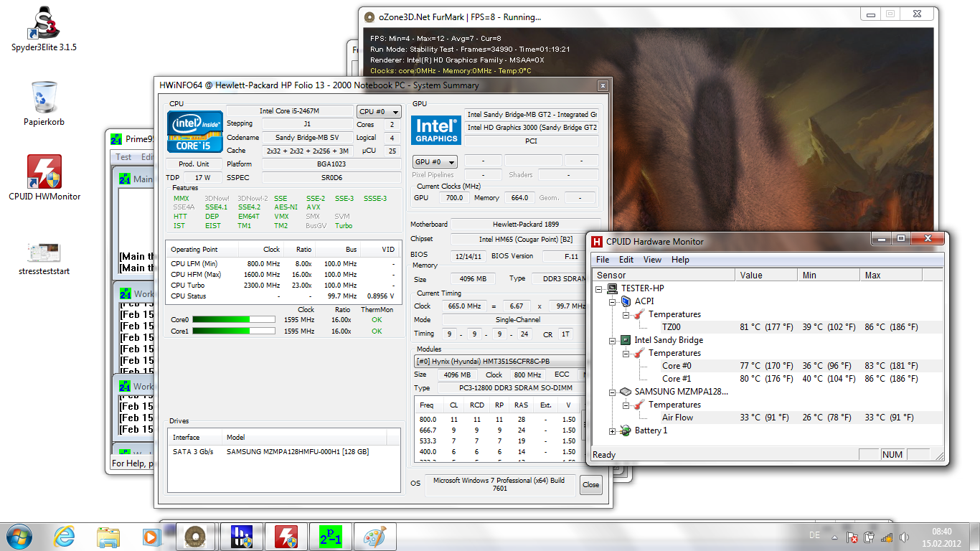Open the Edit menu in HWMonitor
This screenshot has height=551, width=980.
626,260
